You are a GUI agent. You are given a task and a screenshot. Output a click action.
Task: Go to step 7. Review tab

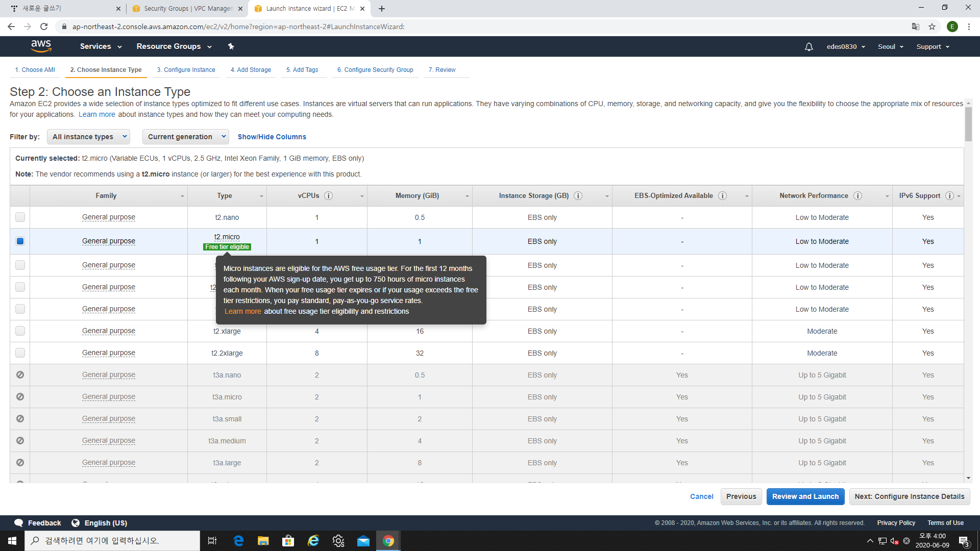coord(442,70)
